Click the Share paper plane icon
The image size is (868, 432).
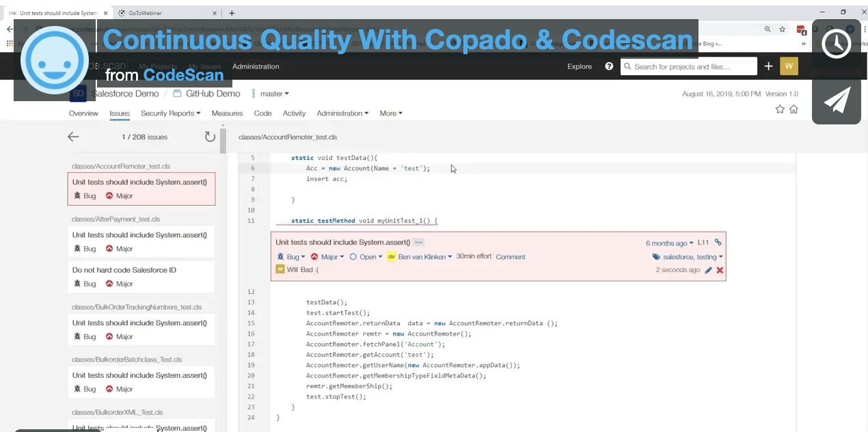click(836, 100)
